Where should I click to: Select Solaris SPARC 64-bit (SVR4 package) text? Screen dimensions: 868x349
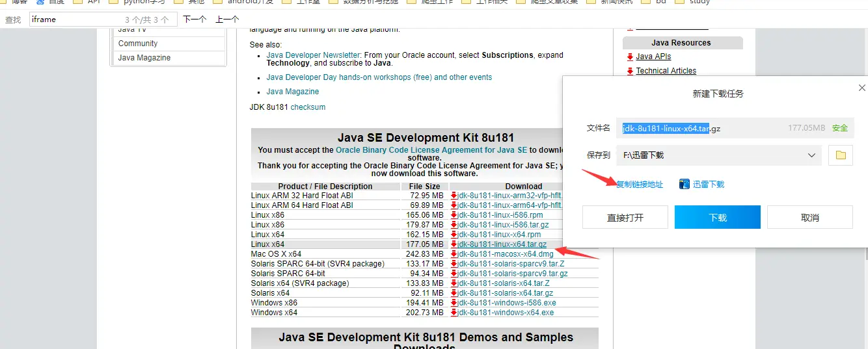click(318, 264)
